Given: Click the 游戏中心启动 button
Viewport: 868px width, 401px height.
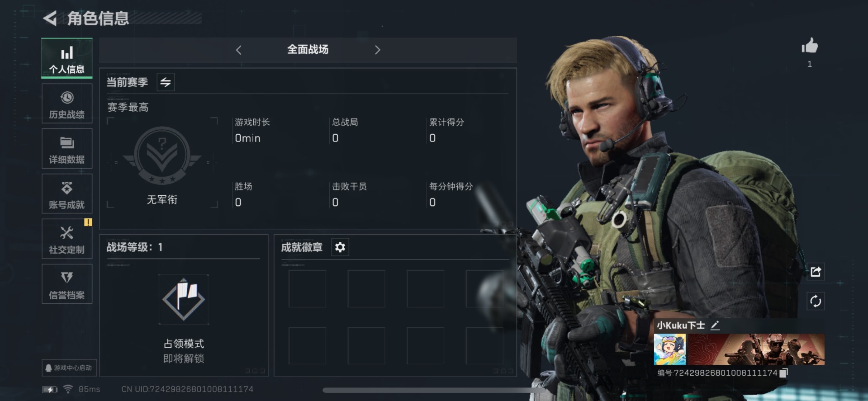Looking at the screenshot, I should [x=69, y=368].
